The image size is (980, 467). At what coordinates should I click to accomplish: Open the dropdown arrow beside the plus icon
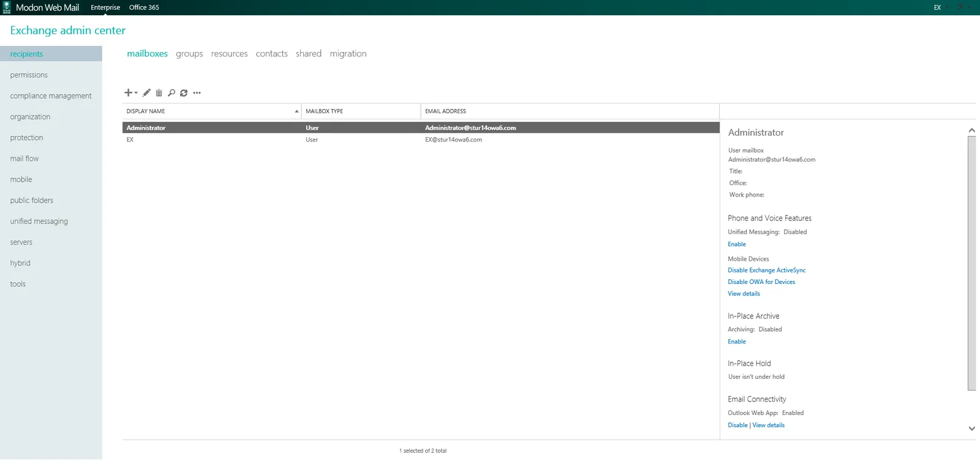136,93
